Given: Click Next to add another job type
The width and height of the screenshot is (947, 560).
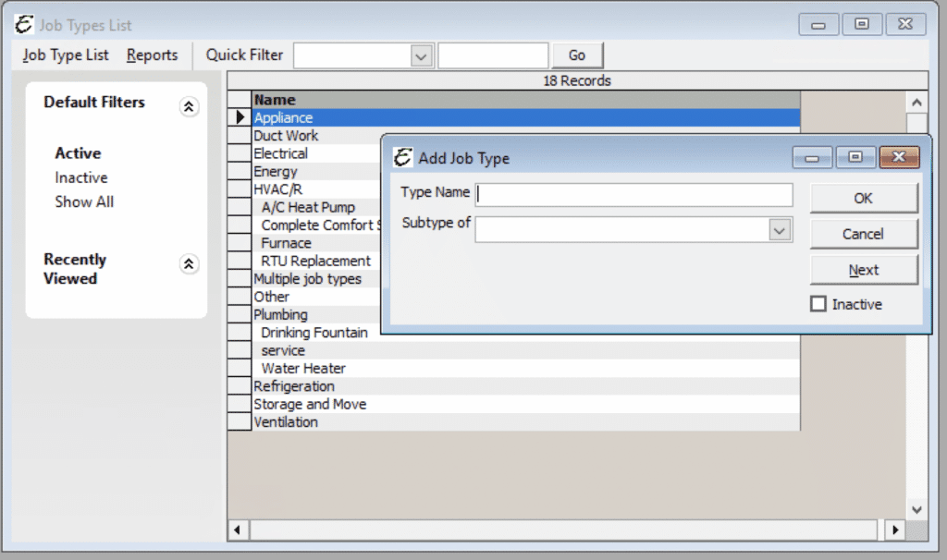Looking at the screenshot, I should pos(863,269).
